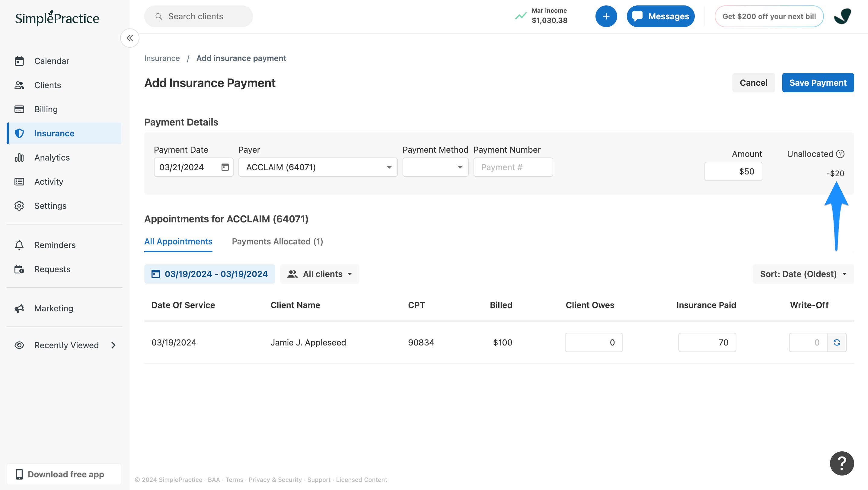Click the Insurance shield icon
The image size is (868, 490).
point(19,133)
